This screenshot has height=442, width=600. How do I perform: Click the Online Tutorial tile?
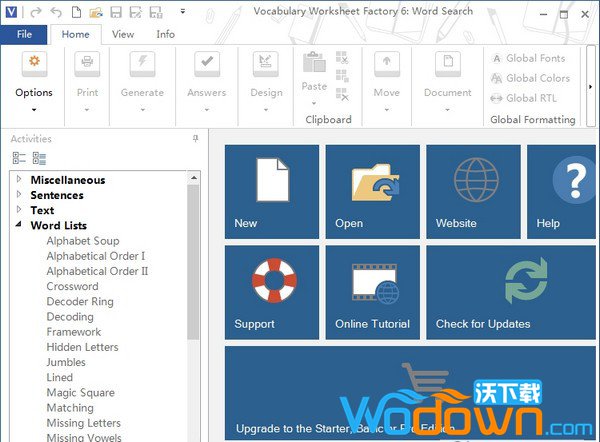coord(373,292)
